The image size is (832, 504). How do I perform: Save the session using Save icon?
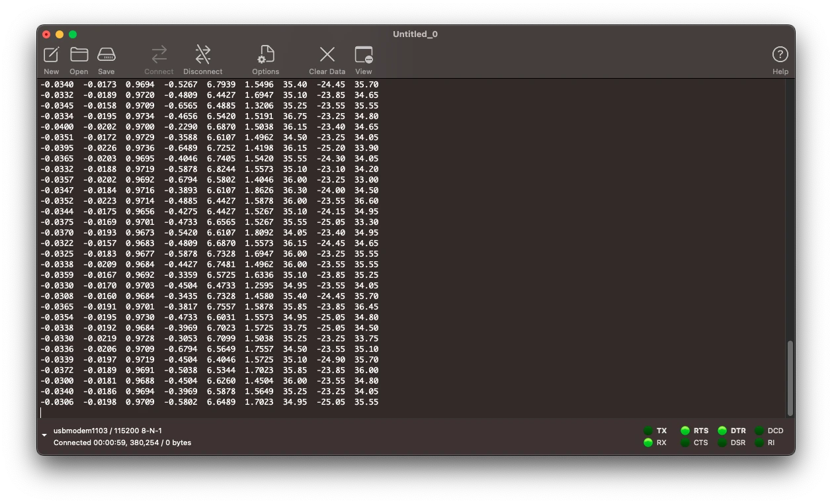click(x=106, y=55)
